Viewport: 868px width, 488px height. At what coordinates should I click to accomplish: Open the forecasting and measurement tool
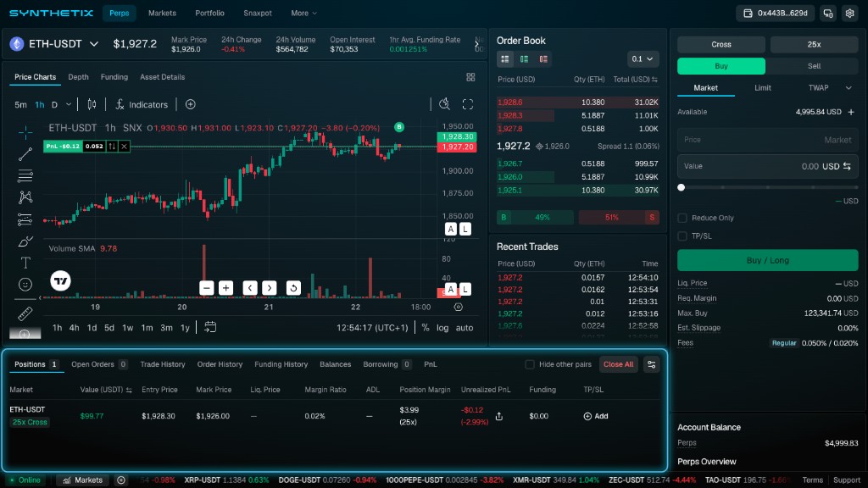pyautogui.click(x=25, y=219)
